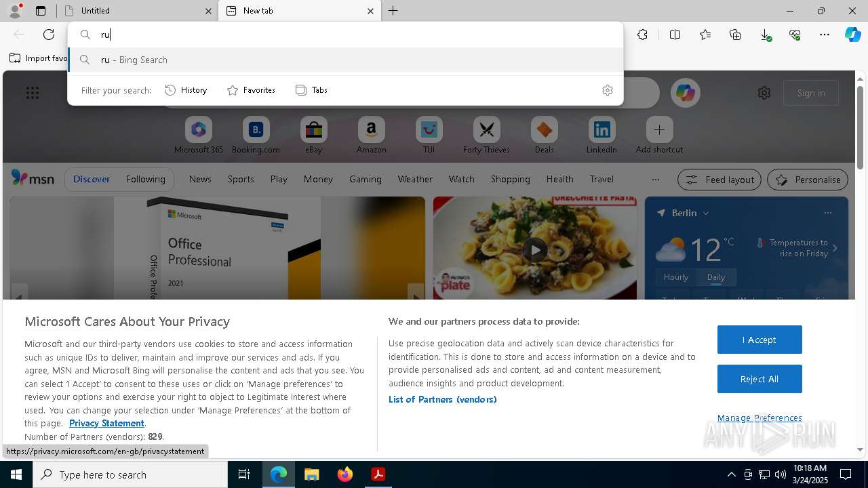Open Forty Thieves shortcut tile
This screenshot has width=868, height=488.
click(486, 135)
